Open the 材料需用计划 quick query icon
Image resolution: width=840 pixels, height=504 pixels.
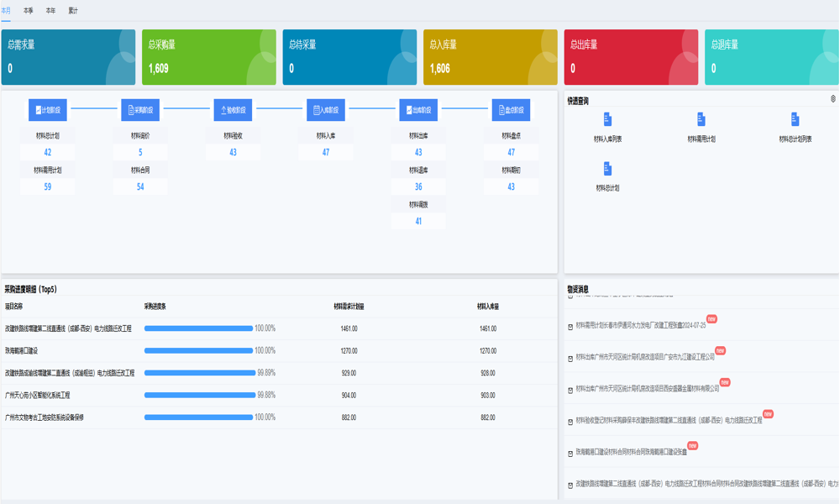click(x=701, y=121)
